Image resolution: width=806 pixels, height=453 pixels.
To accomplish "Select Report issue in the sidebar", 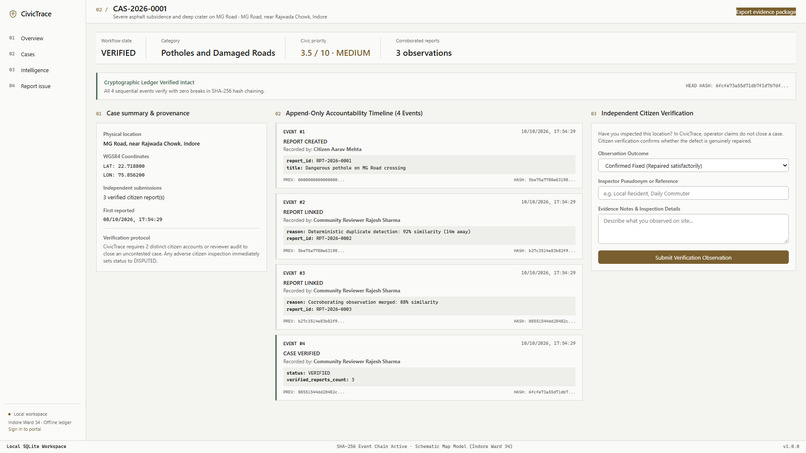I will (35, 86).
